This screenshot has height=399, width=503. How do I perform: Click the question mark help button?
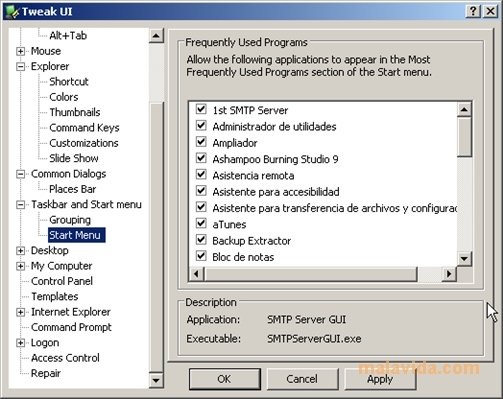pos(473,11)
